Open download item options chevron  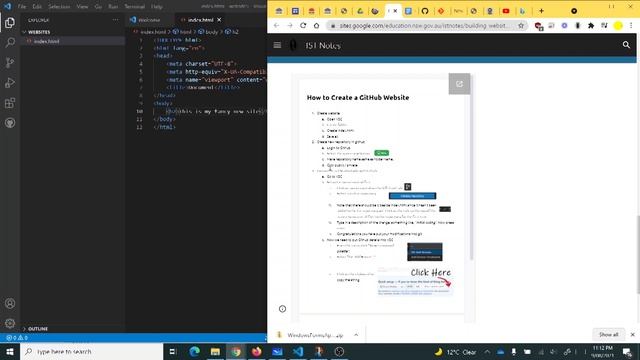(356, 335)
